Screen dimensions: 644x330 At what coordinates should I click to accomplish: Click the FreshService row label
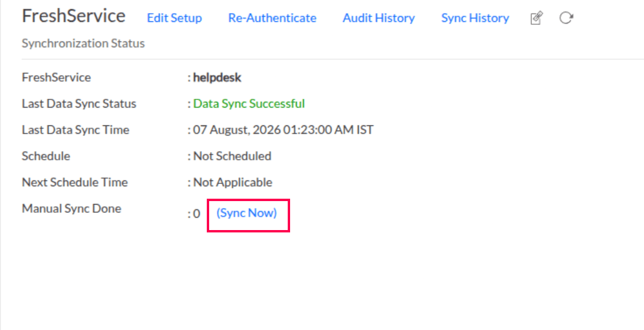[x=56, y=77]
